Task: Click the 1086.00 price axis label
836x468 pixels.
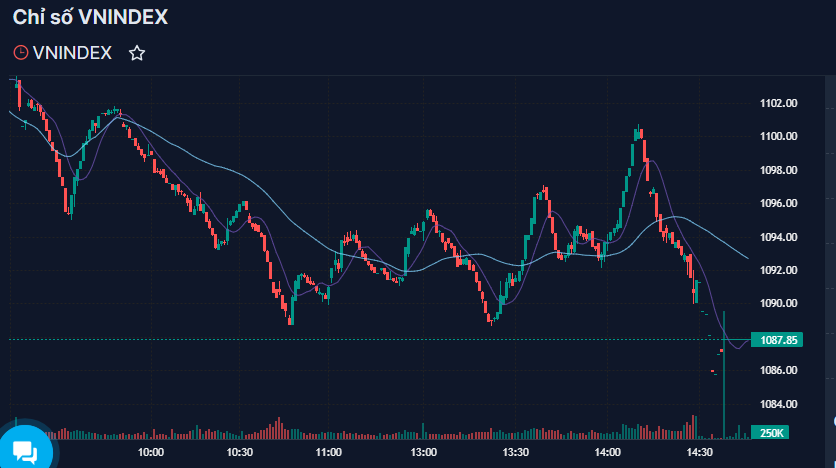Action: pyautogui.click(x=778, y=370)
